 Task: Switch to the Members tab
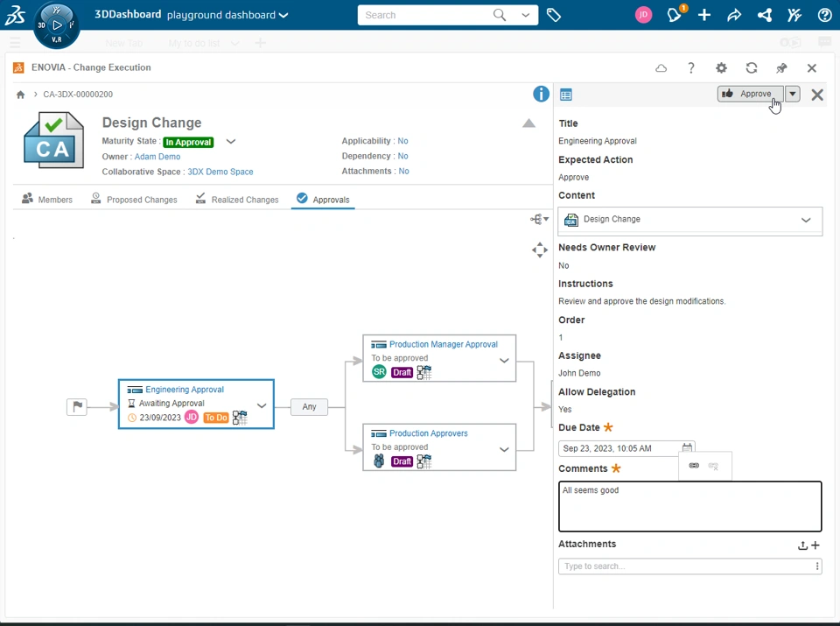click(x=47, y=199)
